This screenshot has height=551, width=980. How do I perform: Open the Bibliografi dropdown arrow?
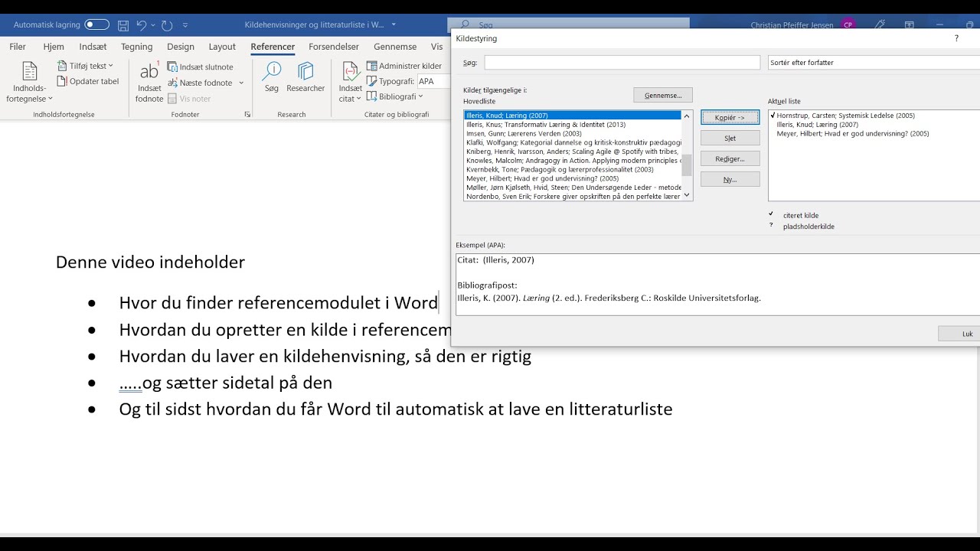[420, 96]
